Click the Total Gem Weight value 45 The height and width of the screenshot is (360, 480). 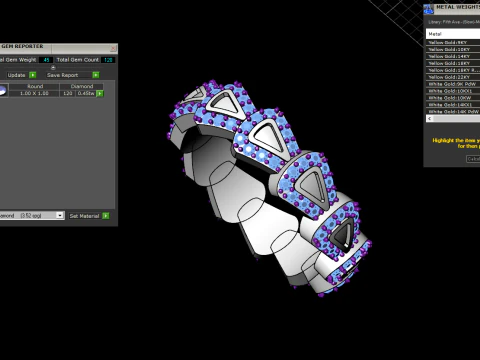[x=46, y=60]
